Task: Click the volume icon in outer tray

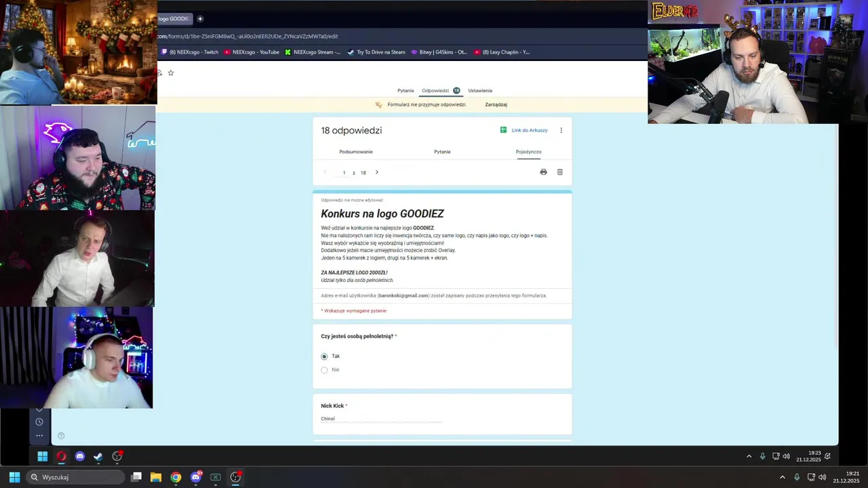Action: (x=823, y=477)
